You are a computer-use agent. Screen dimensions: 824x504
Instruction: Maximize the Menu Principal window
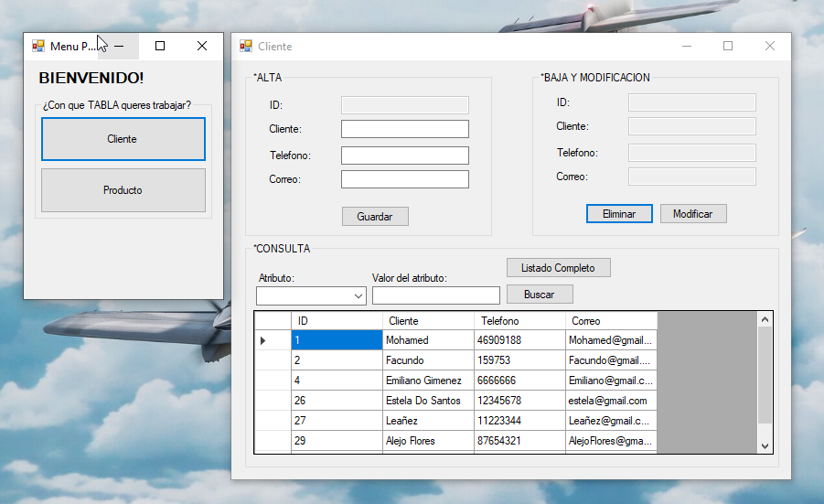coord(160,46)
